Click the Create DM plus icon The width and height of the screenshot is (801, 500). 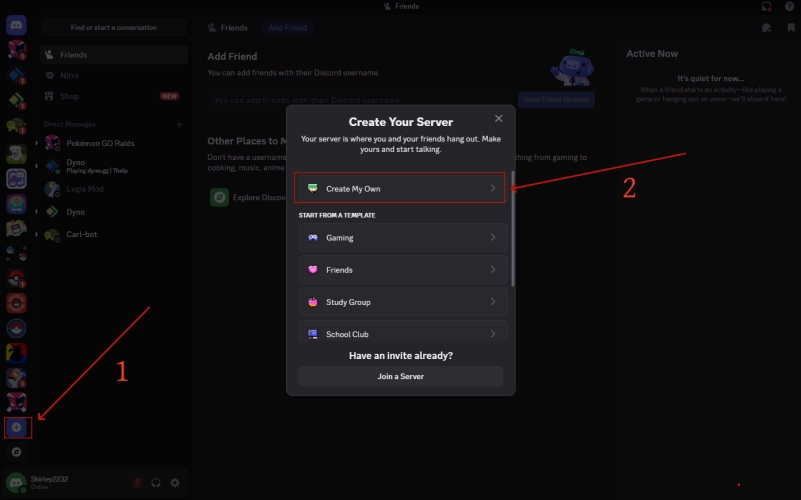179,124
